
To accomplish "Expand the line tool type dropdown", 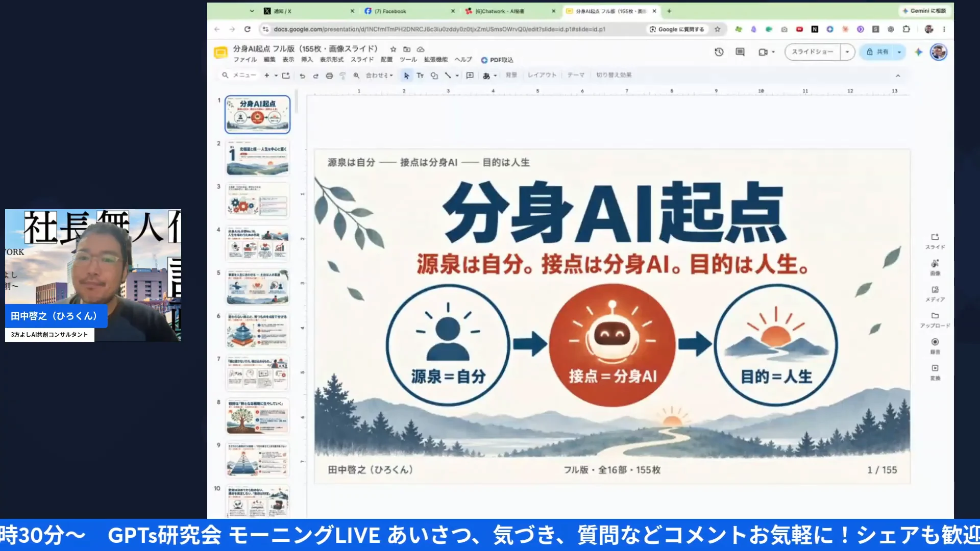I will coord(457,76).
